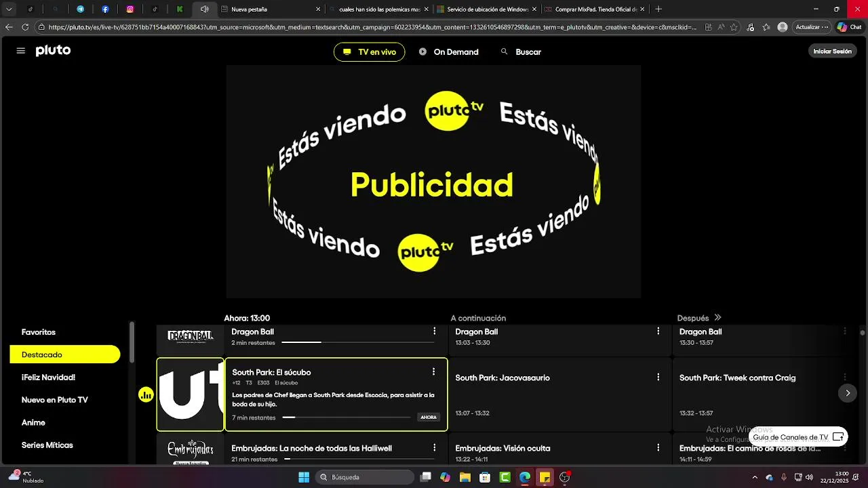Open File Explorer from taskbar
This screenshot has width=868, height=488.
[465, 477]
